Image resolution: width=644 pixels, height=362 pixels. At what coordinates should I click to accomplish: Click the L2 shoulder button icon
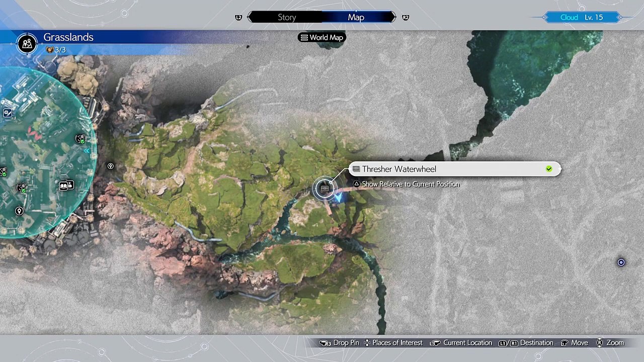(238, 17)
